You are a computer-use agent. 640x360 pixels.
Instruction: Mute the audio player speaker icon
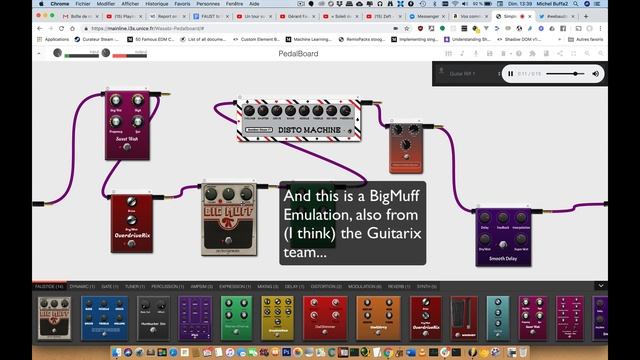coord(596,74)
